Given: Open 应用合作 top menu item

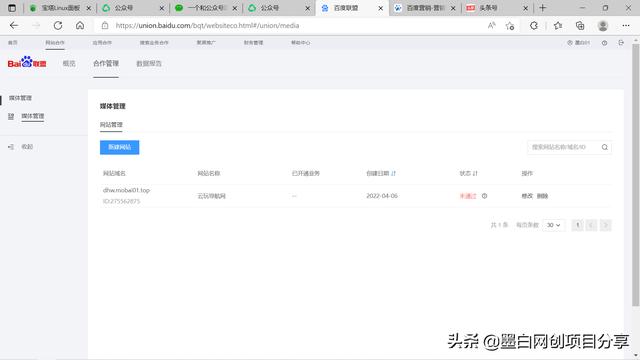Looking at the screenshot, I should 102,42.
